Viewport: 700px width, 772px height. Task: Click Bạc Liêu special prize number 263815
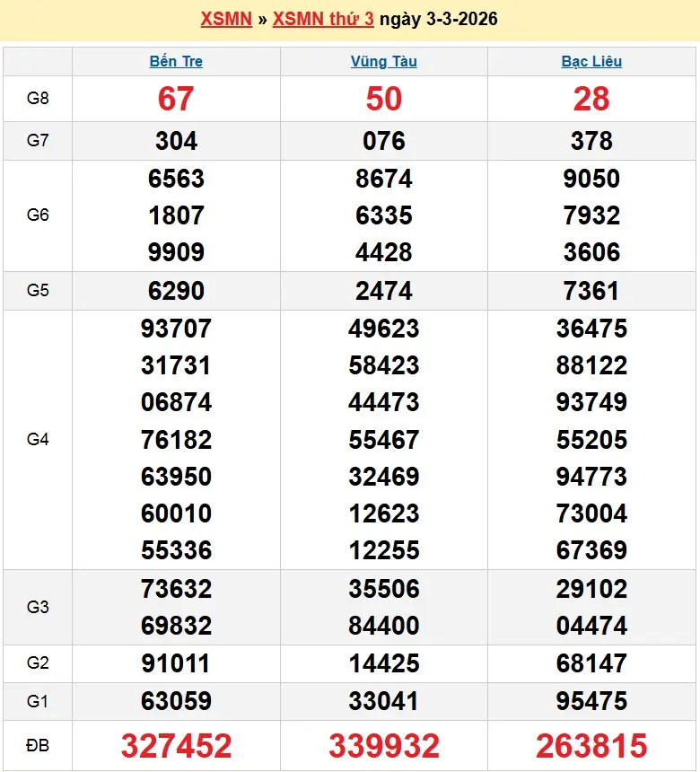click(x=591, y=745)
